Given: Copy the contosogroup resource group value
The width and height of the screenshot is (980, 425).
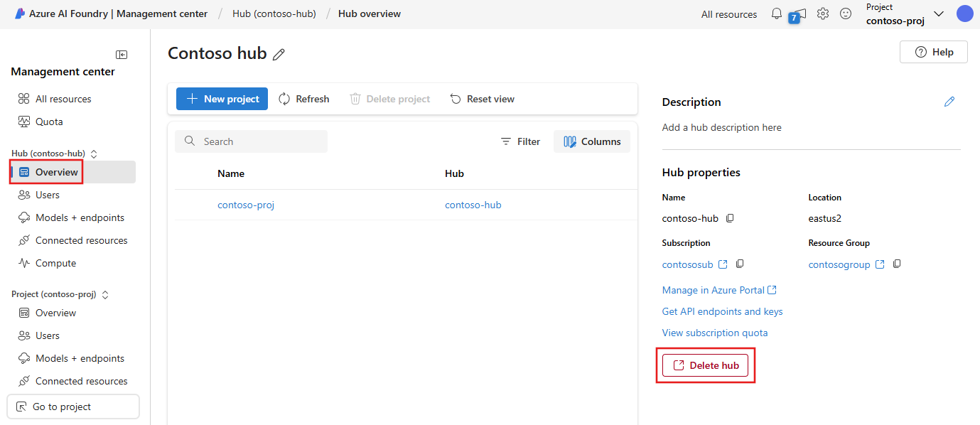Looking at the screenshot, I should pyautogui.click(x=897, y=264).
